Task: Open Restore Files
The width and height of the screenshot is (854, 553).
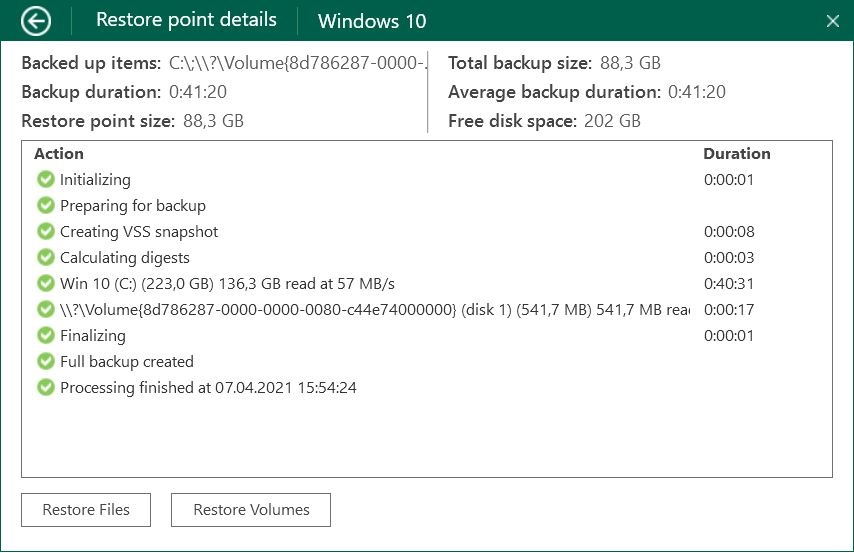Action: point(86,510)
